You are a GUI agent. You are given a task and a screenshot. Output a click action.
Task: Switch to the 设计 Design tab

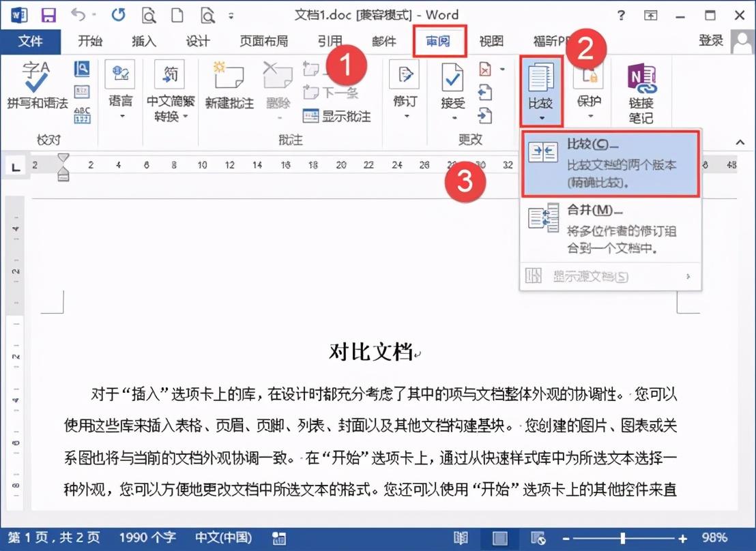(x=198, y=42)
